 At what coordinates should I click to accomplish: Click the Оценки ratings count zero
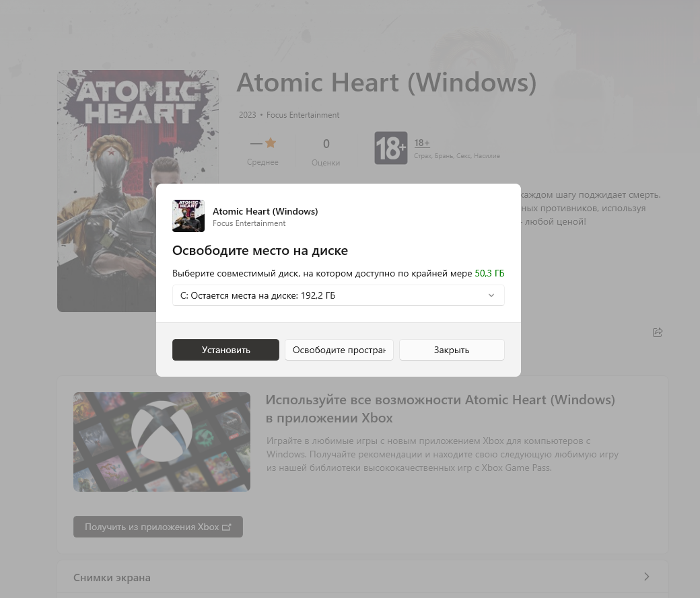(326, 144)
